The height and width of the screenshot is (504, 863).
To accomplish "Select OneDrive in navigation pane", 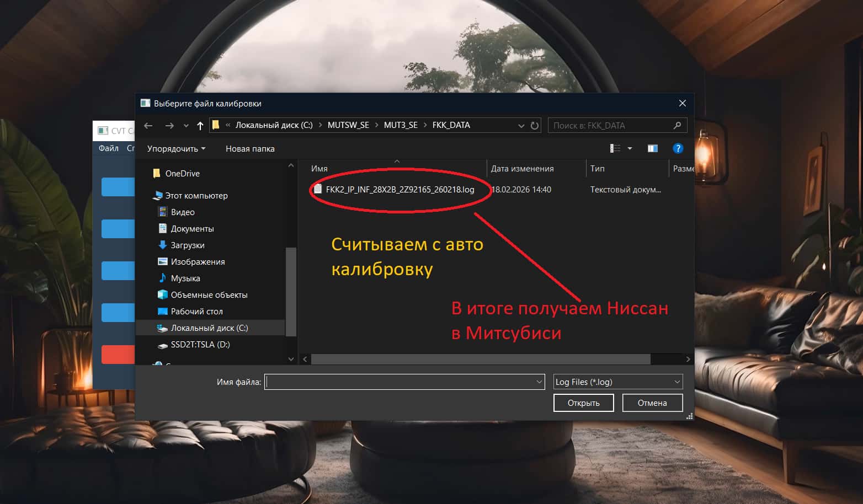I will pos(183,174).
